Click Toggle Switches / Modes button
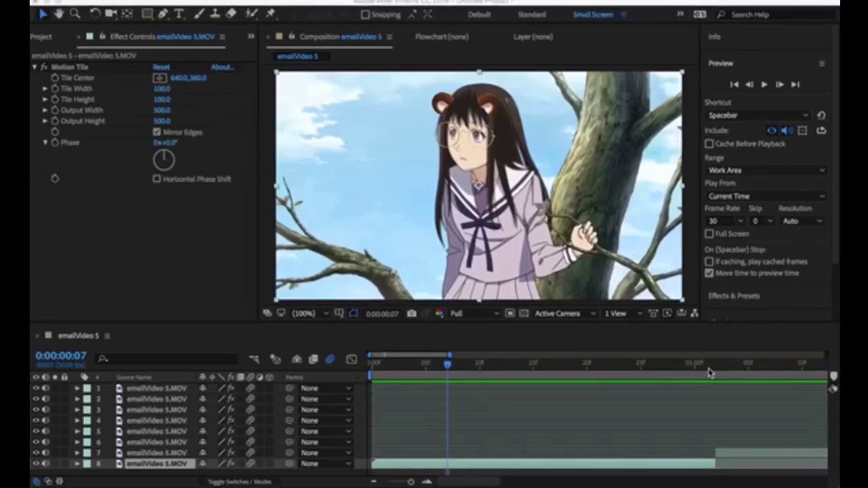 [239, 482]
